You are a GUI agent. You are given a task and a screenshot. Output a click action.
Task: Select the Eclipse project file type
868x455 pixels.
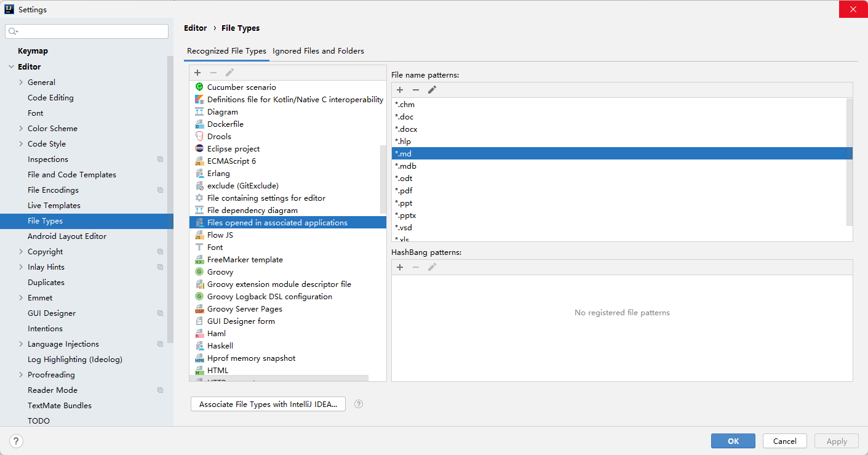point(233,149)
